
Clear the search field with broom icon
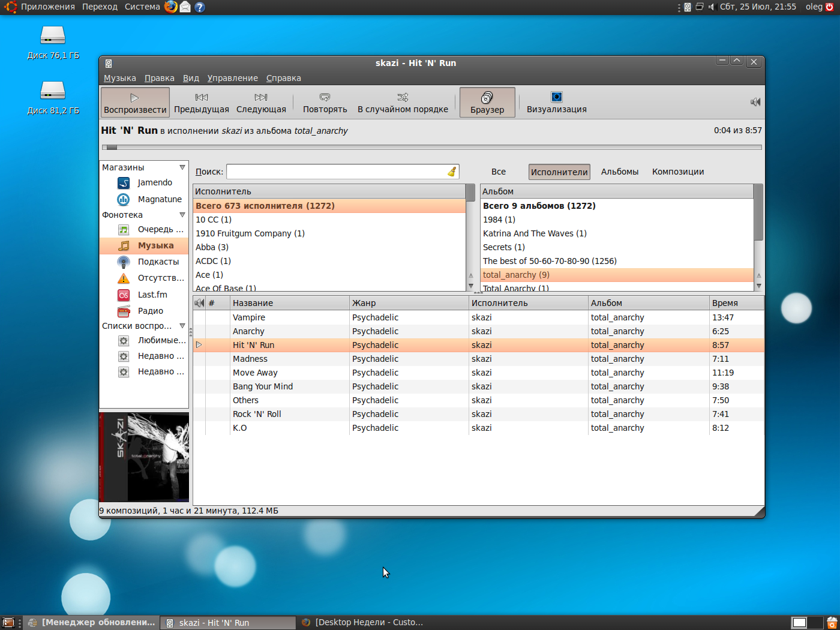[452, 172]
